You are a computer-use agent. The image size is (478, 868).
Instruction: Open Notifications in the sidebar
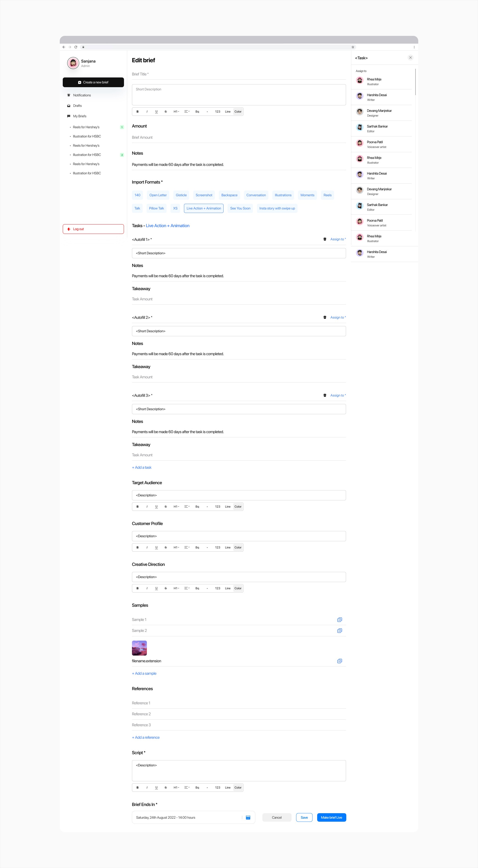82,95
